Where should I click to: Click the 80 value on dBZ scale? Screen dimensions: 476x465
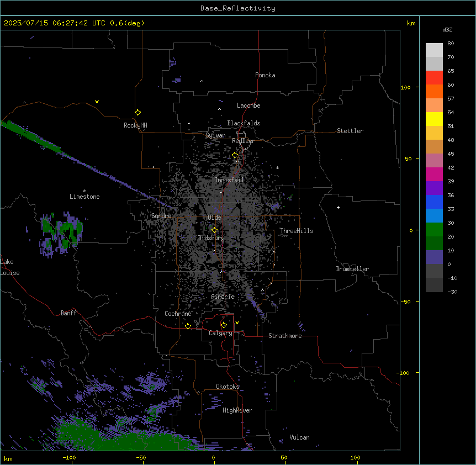[451, 44]
